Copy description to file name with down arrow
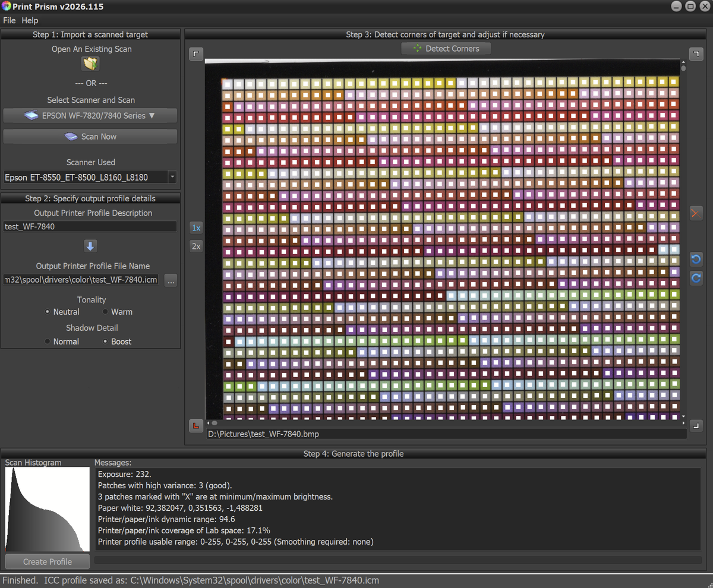The width and height of the screenshot is (713, 588). pyautogui.click(x=90, y=246)
